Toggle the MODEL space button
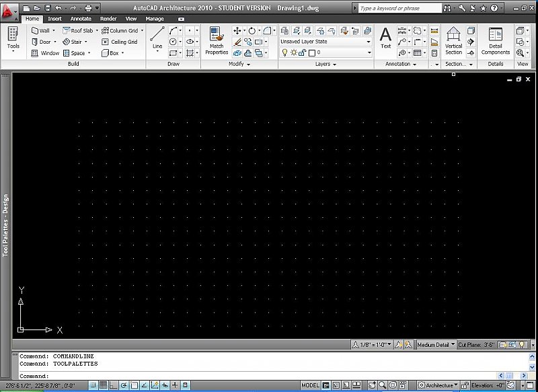This screenshot has height=392, width=538. coord(310,385)
